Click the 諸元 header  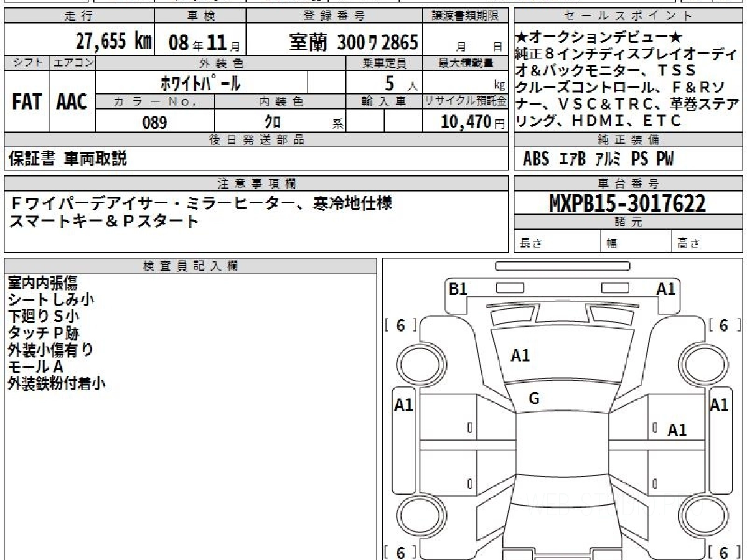coord(629,222)
